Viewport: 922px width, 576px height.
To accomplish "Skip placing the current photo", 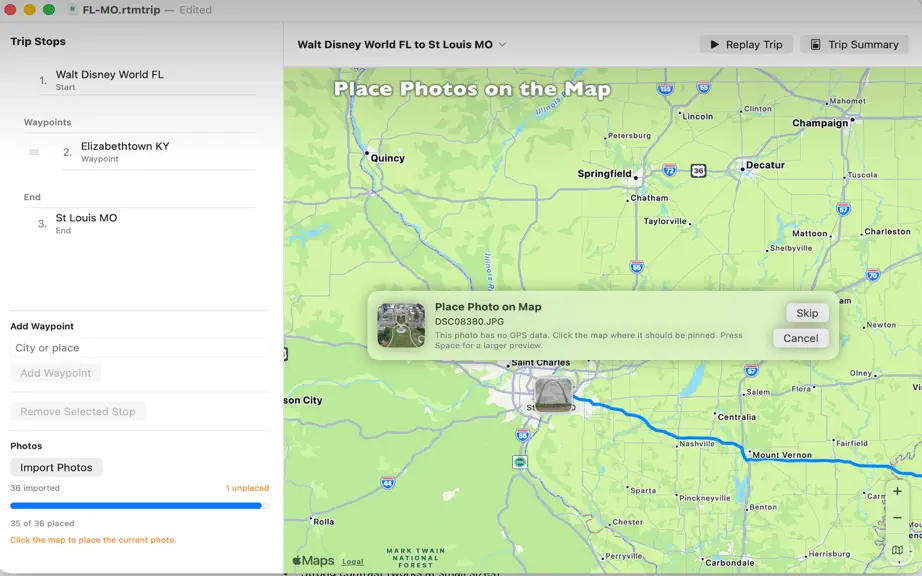I will [807, 313].
